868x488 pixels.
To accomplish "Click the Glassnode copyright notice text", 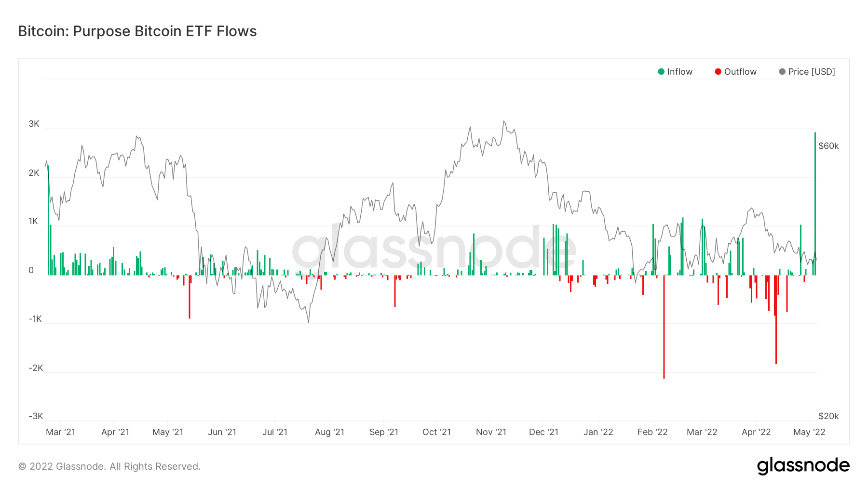I will (109, 466).
